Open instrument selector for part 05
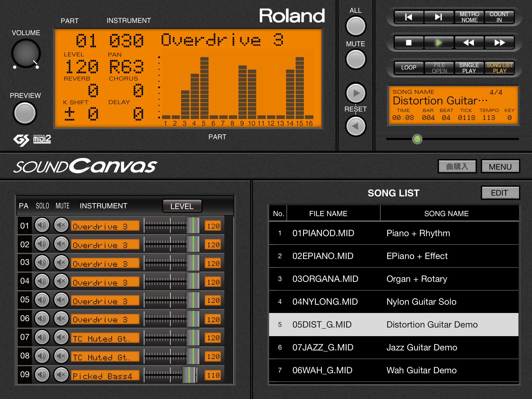 [105, 301]
